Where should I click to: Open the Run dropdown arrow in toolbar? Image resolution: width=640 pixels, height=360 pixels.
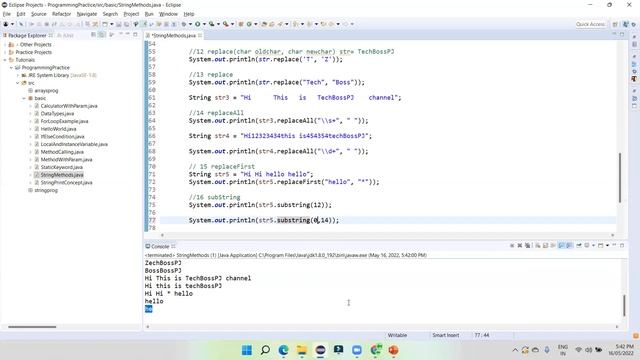coord(204,24)
